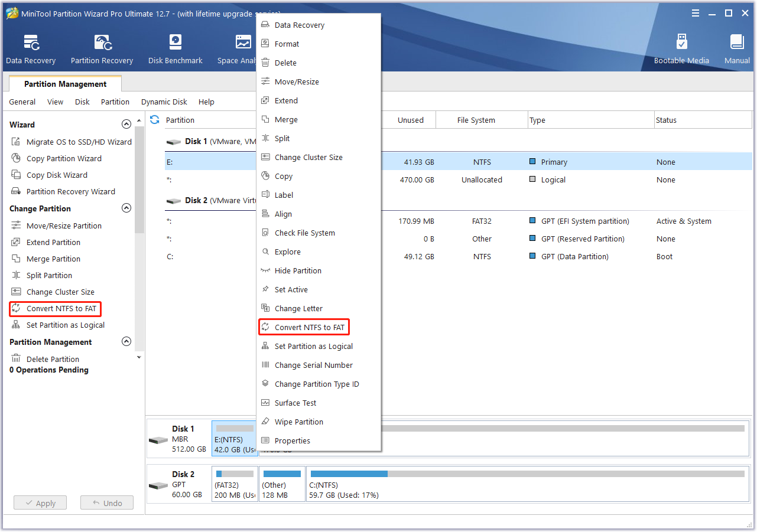Choose Set Active in the context menu
Screen dimensions: 757x532
319,289
